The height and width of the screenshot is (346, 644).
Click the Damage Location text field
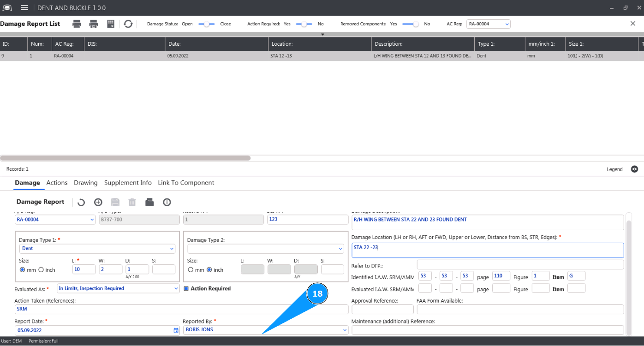[x=487, y=251]
